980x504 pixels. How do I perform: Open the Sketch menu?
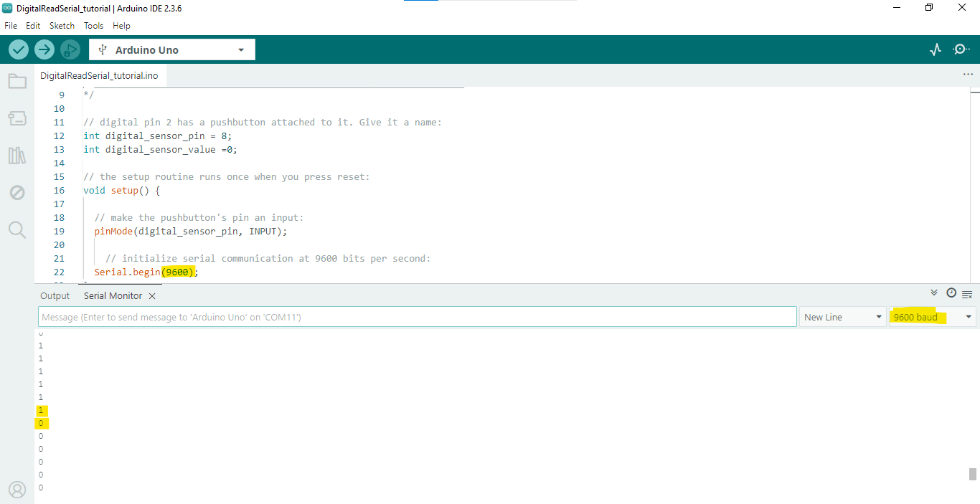(62, 25)
